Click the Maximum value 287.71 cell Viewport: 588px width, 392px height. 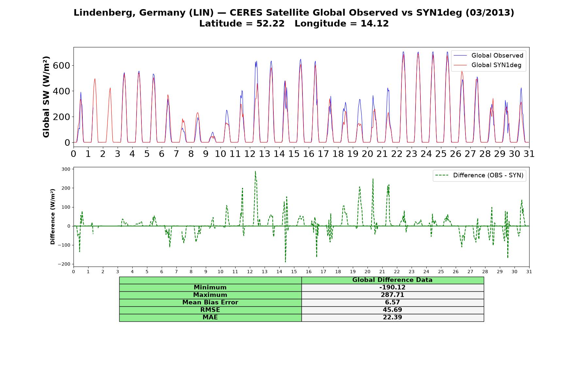pyautogui.click(x=393, y=295)
